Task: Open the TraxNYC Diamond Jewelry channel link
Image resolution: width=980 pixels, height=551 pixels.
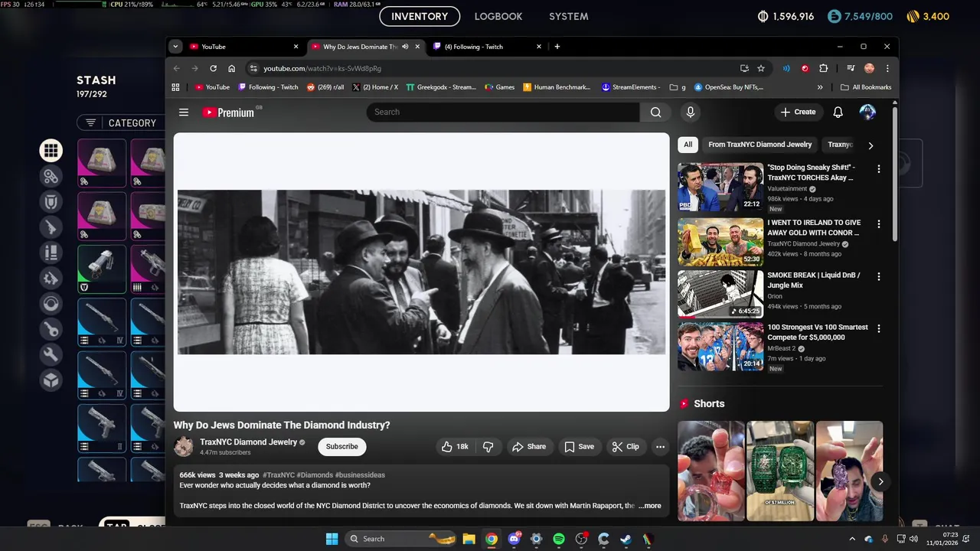Action: pos(248,442)
